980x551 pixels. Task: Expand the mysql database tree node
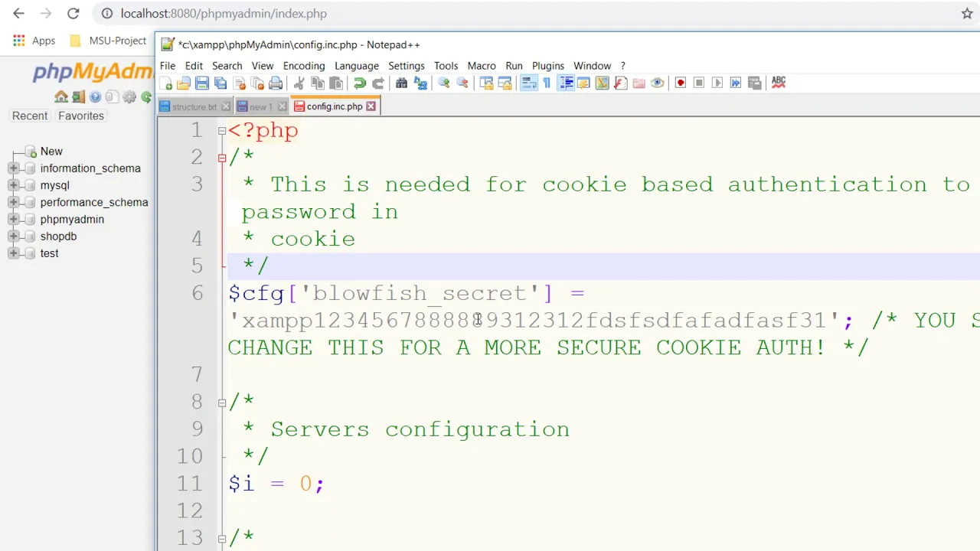pos(13,185)
